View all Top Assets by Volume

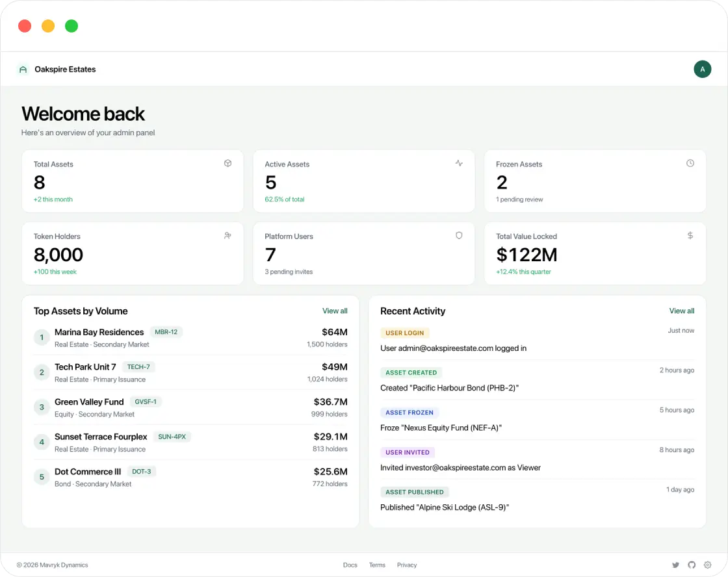[x=335, y=311]
